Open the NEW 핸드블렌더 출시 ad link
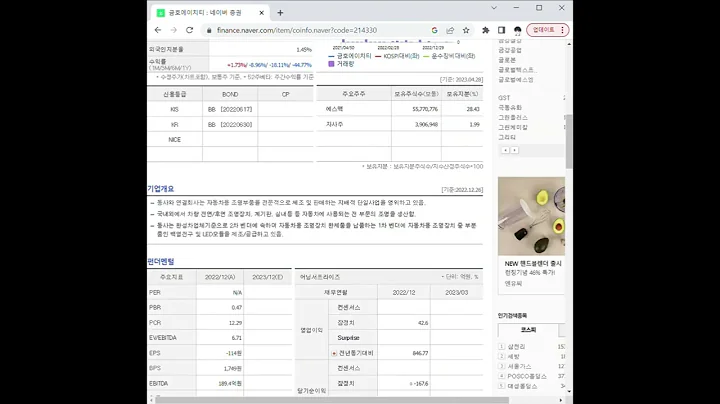 point(533,264)
